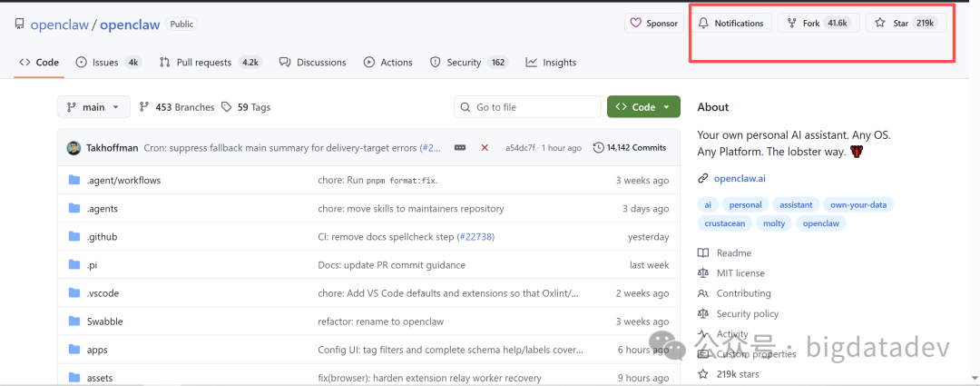Open the Security tab
The width and height of the screenshot is (980, 386).
coord(469,63)
